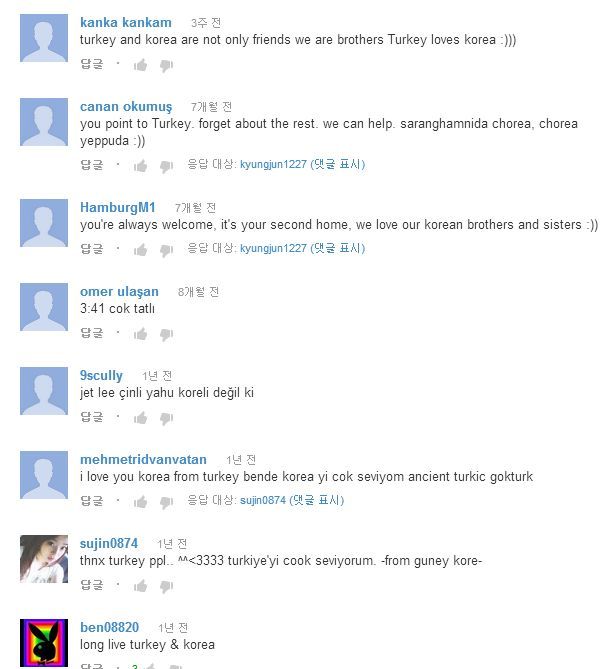
Task: Thumbs down 9scully's comment
Action: coord(166,419)
